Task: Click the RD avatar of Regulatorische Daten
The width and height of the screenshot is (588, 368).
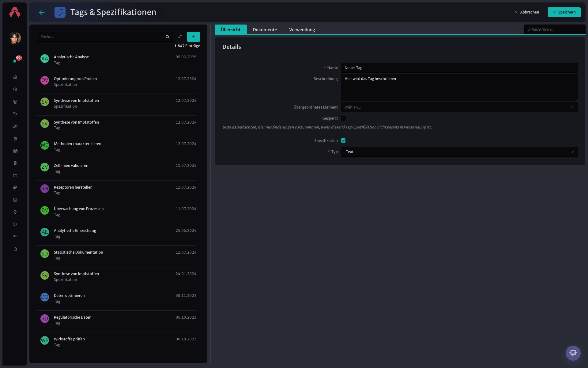Action: point(45,319)
